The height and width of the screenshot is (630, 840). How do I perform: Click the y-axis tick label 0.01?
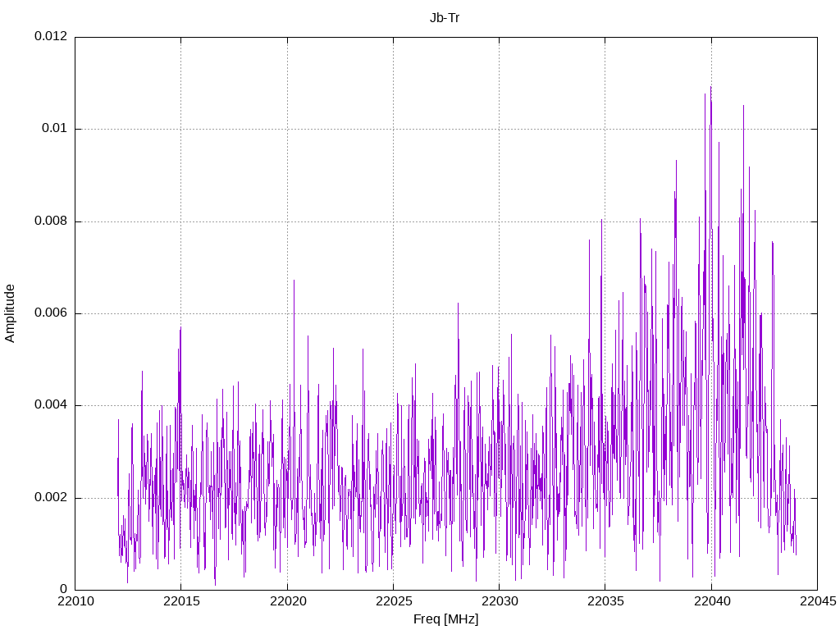coord(55,129)
